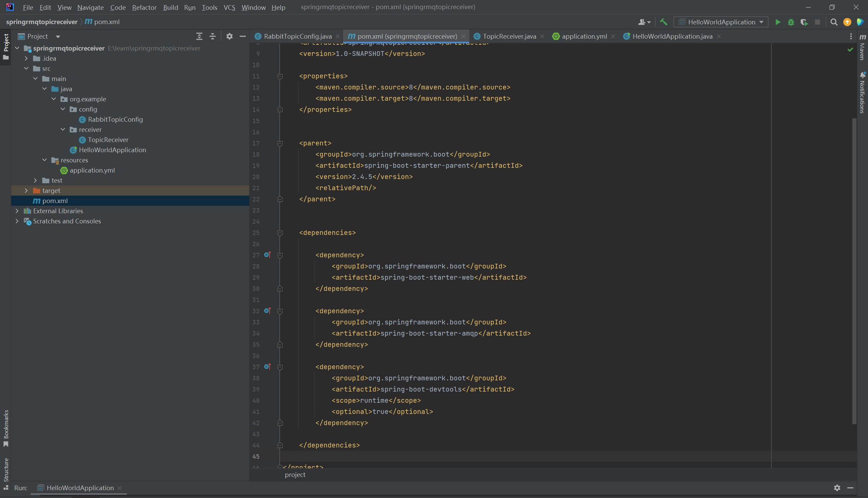Select application.yml in project tree
The height and width of the screenshot is (498, 868).
tap(92, 170)
